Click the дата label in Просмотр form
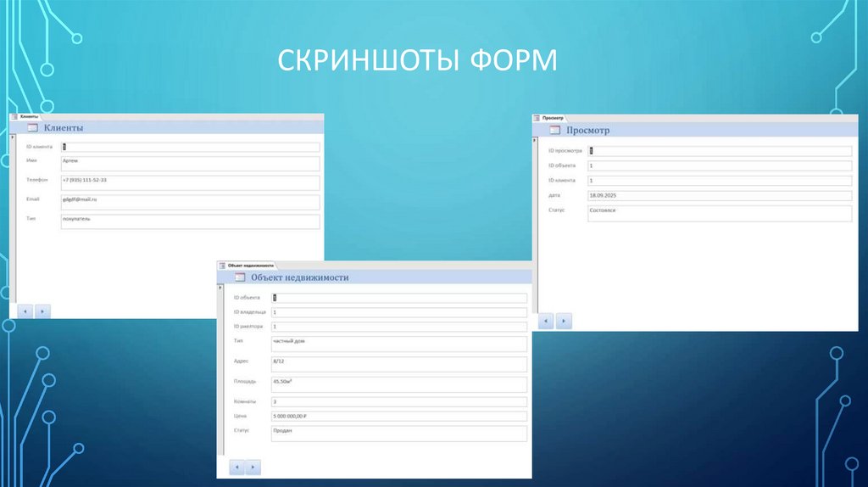 click(x=554, y=195)
